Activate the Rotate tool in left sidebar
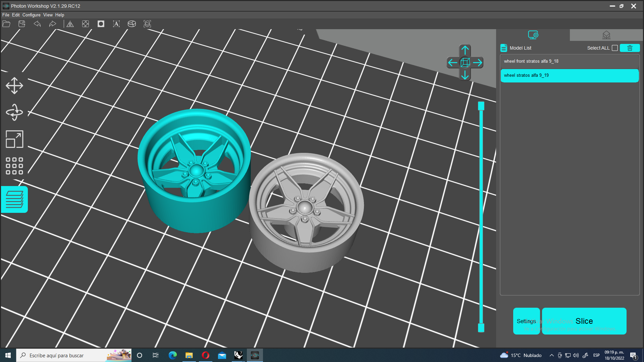Screen dimensions: 644x362 click(x=14, y=112)
